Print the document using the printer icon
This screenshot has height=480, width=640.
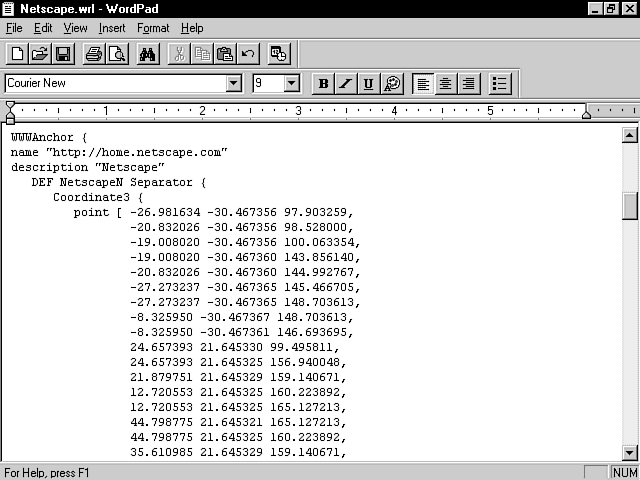point(94,54)
